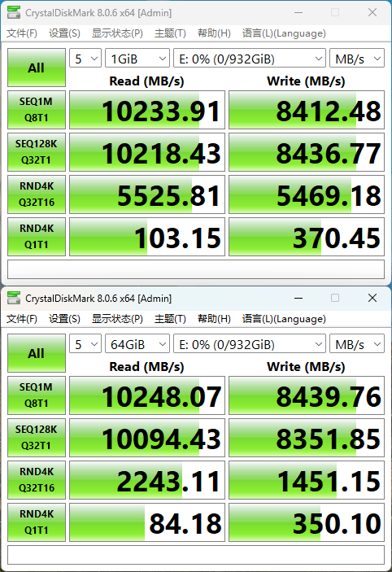This screenshot has width=392, height=572.
Task: Start RND4K Q32T16 test in top window
Action: click(x=37, y=194)
